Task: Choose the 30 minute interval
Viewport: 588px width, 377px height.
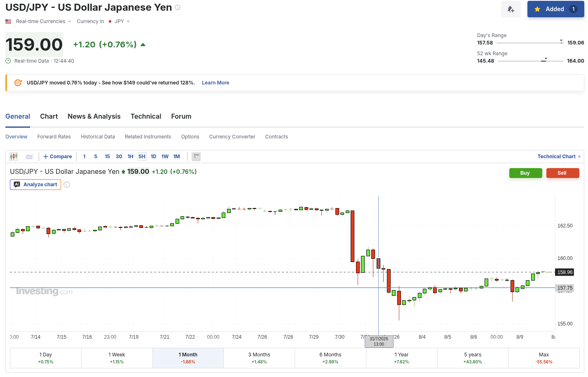Action: point(119,157)
